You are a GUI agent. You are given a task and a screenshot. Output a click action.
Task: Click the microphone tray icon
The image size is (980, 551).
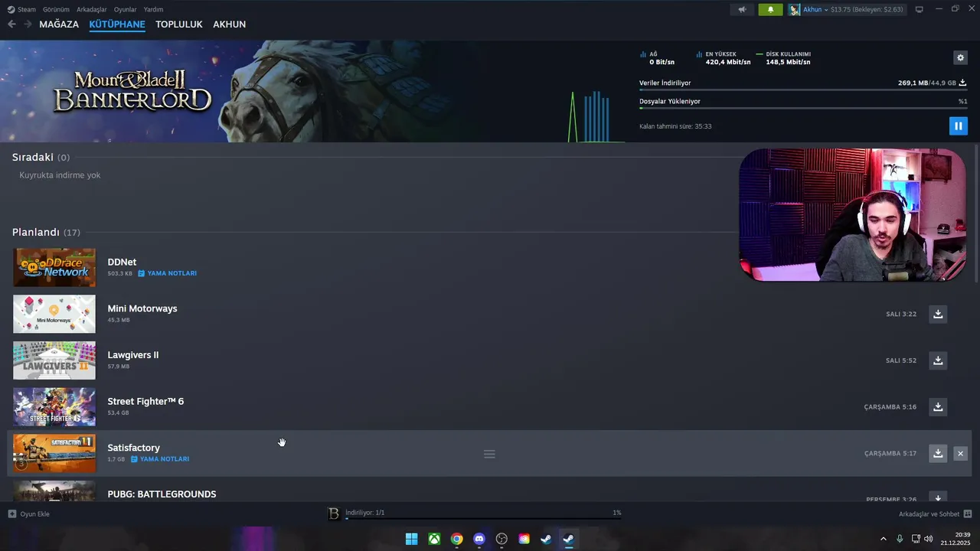pos(900,539)
